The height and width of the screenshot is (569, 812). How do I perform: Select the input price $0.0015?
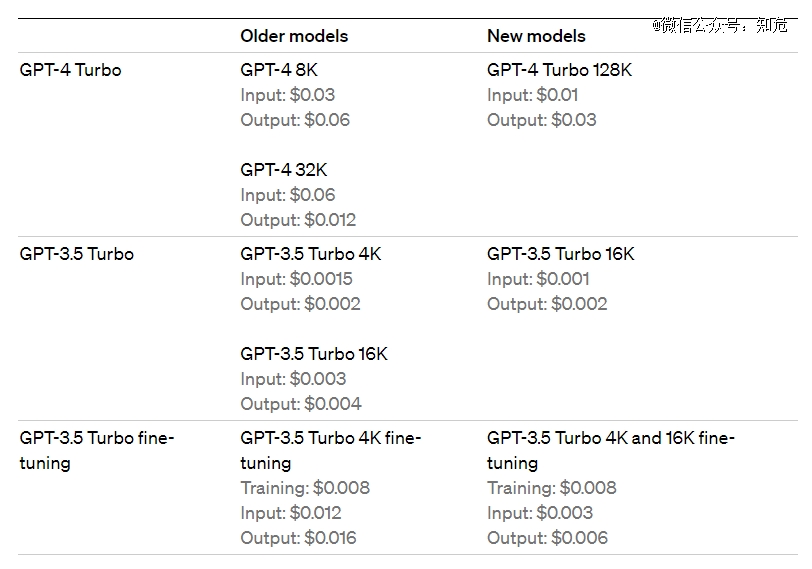click(x=321, y=279)
